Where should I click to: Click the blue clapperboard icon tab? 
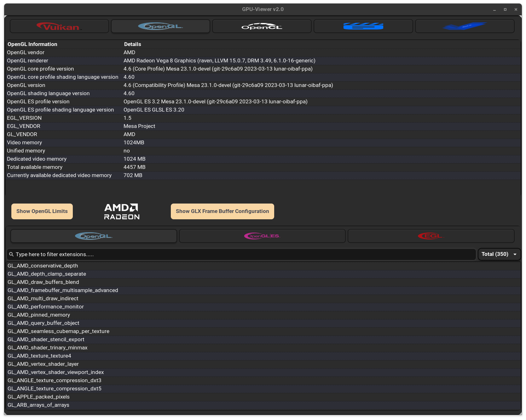(x=363, y=26)
